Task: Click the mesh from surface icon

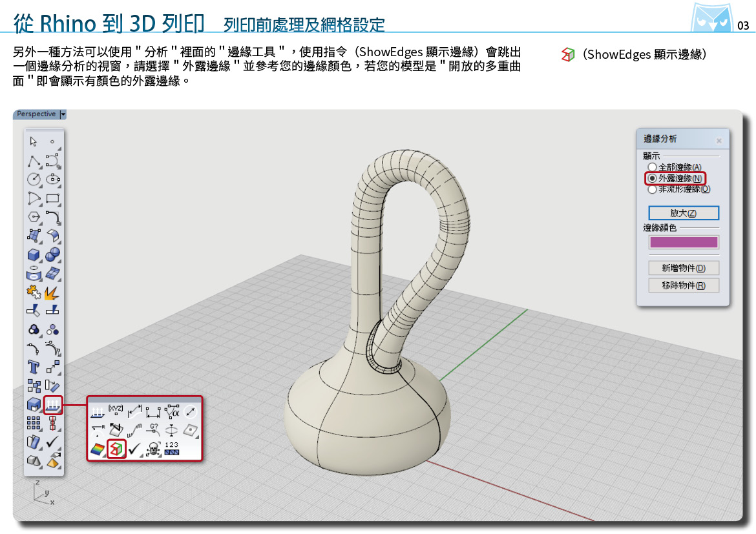Action: coord(52,273)
